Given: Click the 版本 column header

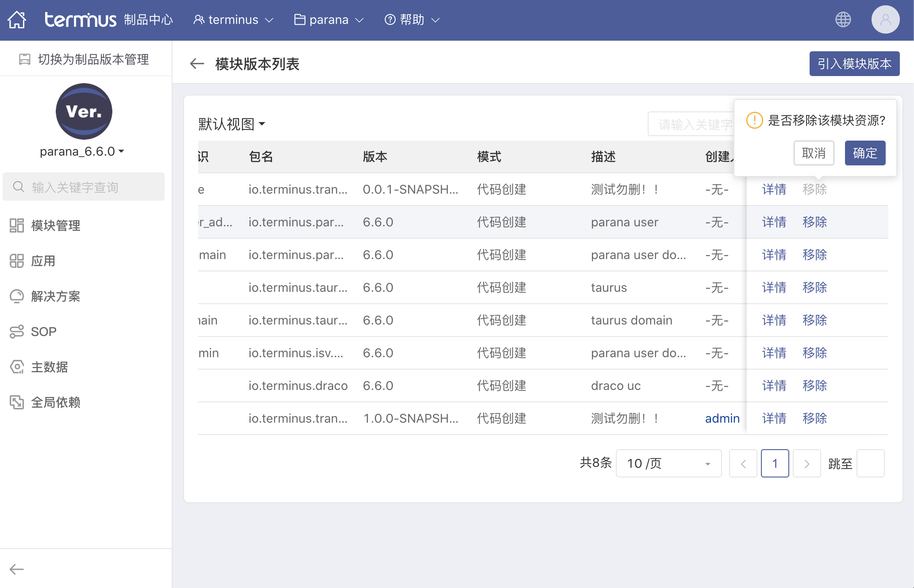Looking at the screenshot, I should [x=375, y=157].
